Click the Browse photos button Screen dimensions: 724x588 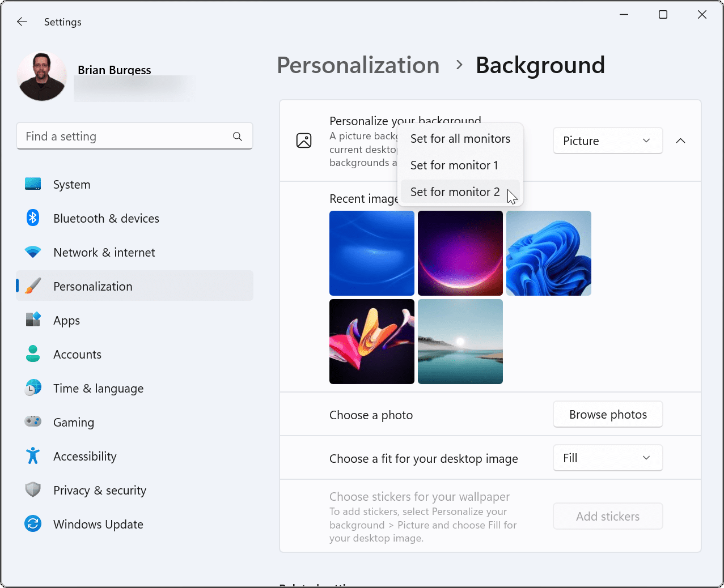coord(608,415)
